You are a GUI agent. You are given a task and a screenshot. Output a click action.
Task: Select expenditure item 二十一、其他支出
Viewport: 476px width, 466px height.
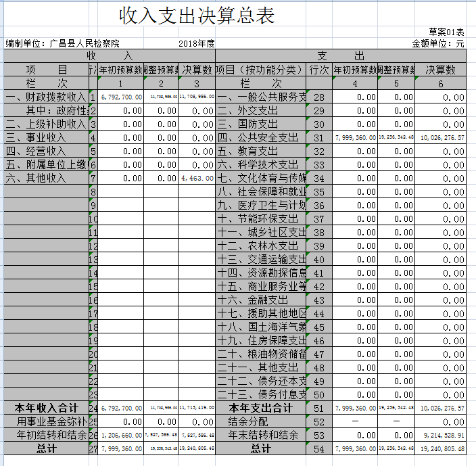pyautogui.click(x=261, y=368)
